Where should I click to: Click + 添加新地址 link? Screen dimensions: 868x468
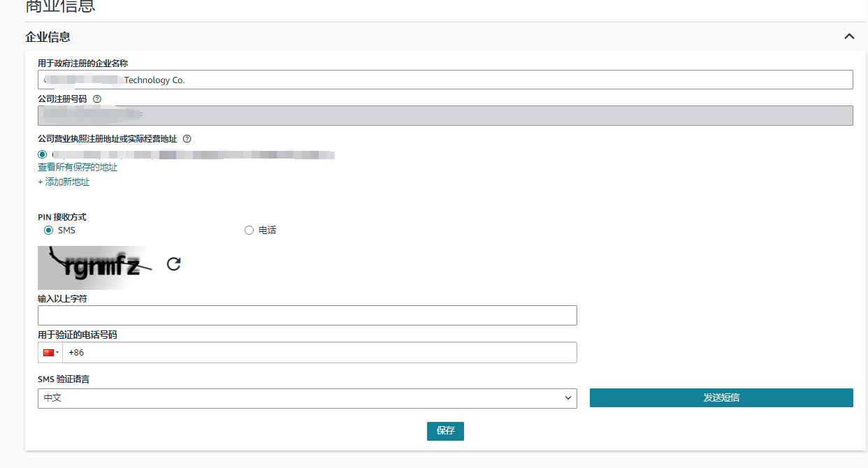64,182
